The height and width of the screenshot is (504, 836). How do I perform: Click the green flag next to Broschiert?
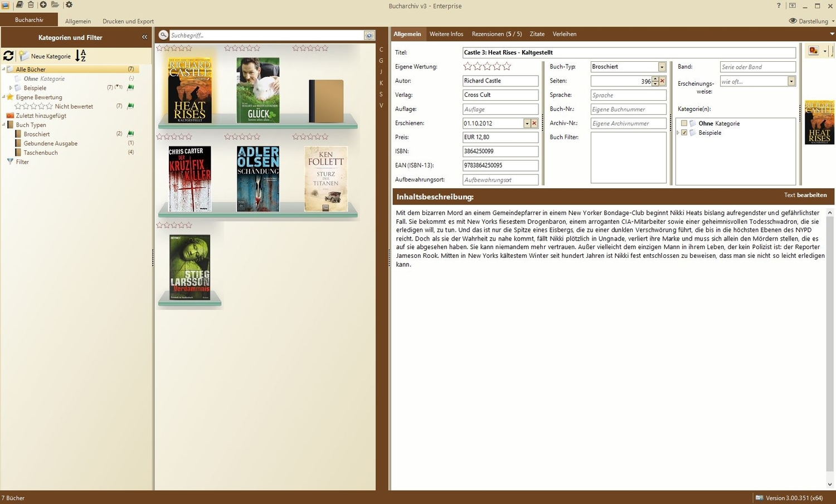[131, 134]
